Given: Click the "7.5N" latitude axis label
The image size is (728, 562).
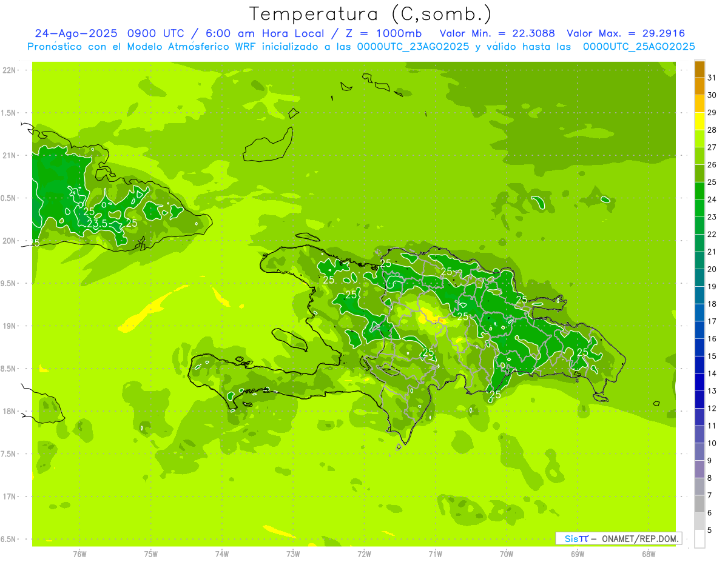Looking at the screenshot, I should [x=8, y=453].
